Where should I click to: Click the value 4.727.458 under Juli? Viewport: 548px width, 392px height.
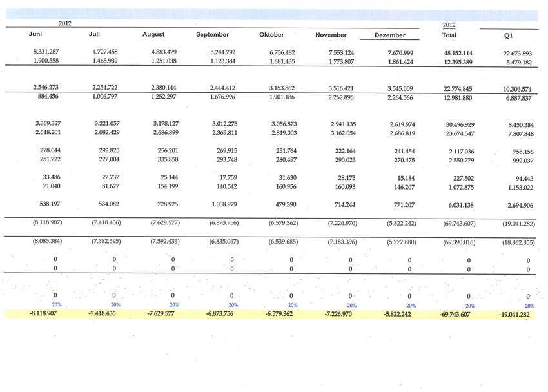pyautogui.click(x=105, y=52)
